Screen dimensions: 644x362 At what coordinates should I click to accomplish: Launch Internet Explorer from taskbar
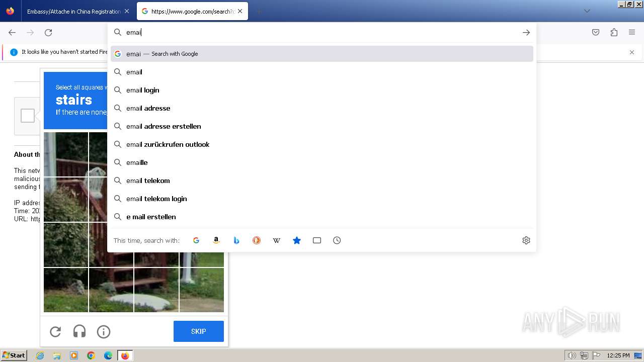point(40,355)
